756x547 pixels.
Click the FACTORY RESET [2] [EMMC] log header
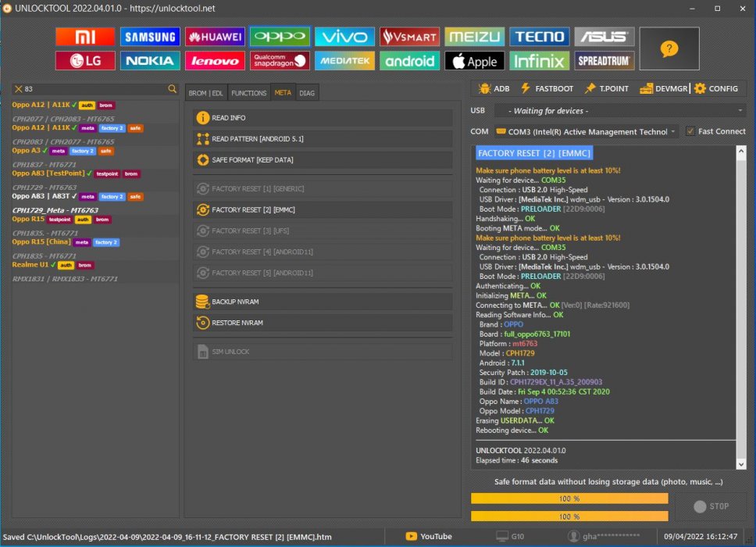pyautogui.click(x=534, y=153)
